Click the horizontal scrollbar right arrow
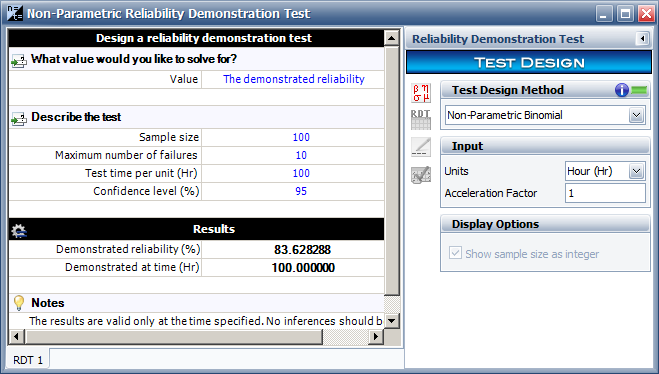The height and width of the screenshot is (374, 659). (x=376, y=337)
